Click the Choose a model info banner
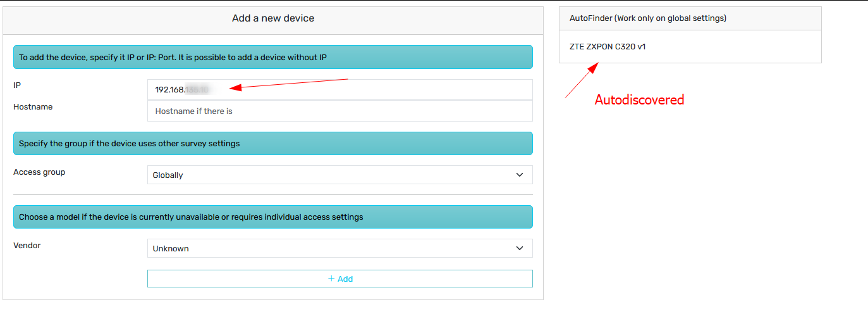868x321 pixels. point(273,217)
